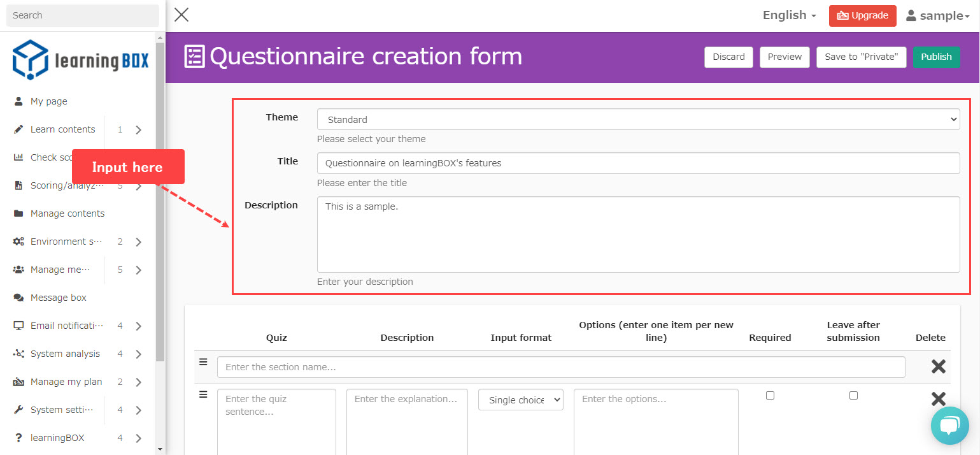The width and height of the screenshot is (980, 455).
Task: Expand the Learn contents submenu chevron
Action: pos(138,130)
